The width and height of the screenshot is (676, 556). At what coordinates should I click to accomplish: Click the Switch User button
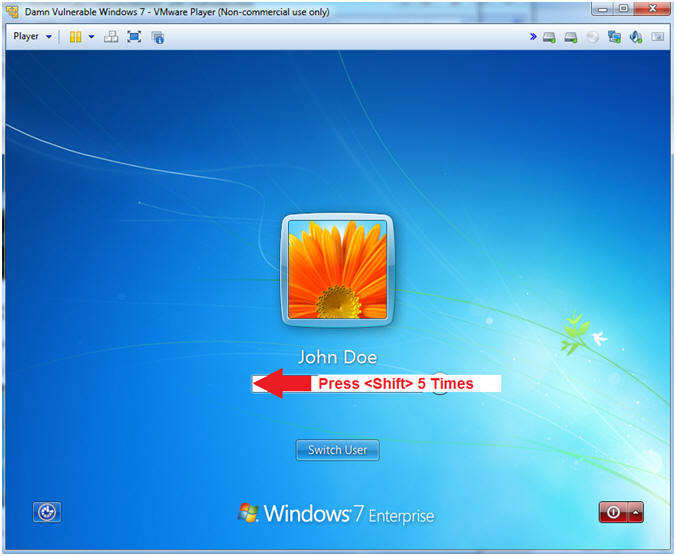pyautogui.click(x=338, y=450)
